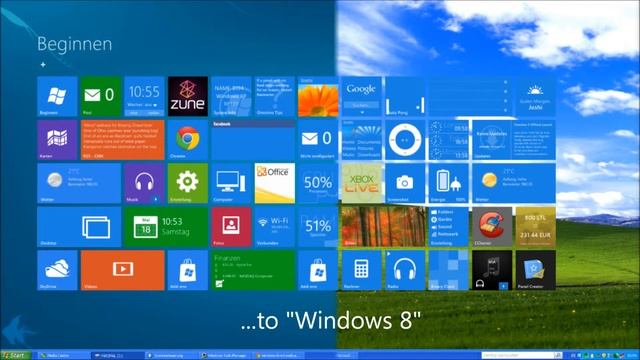Open the Beginnen tile with Windows logo
The image size is (640, 360).
57,96
